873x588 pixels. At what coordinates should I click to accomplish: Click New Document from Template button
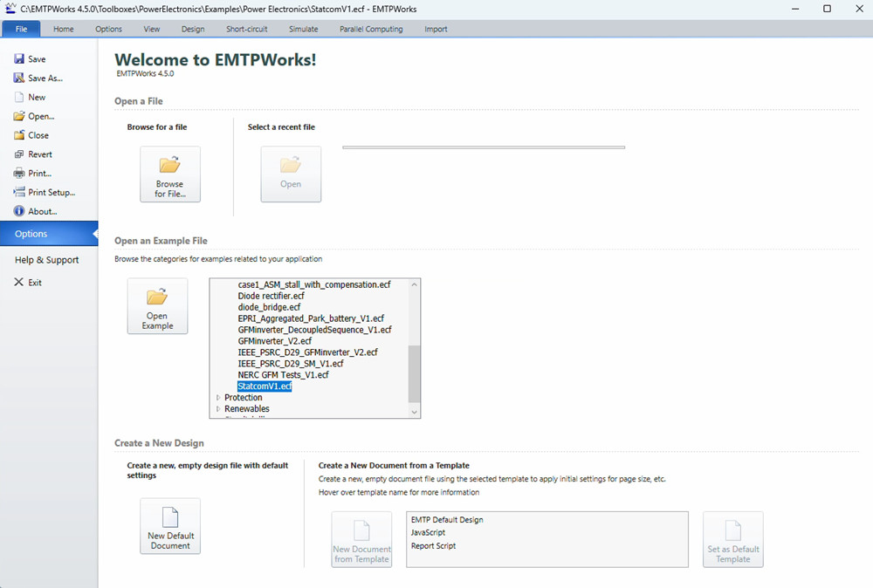362,540
